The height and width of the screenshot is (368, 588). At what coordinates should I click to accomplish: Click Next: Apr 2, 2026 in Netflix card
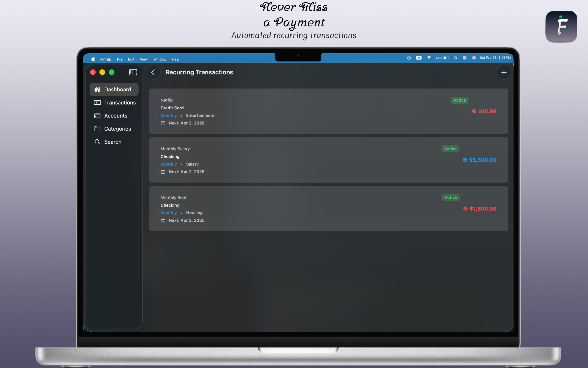(x=187, y=123)
